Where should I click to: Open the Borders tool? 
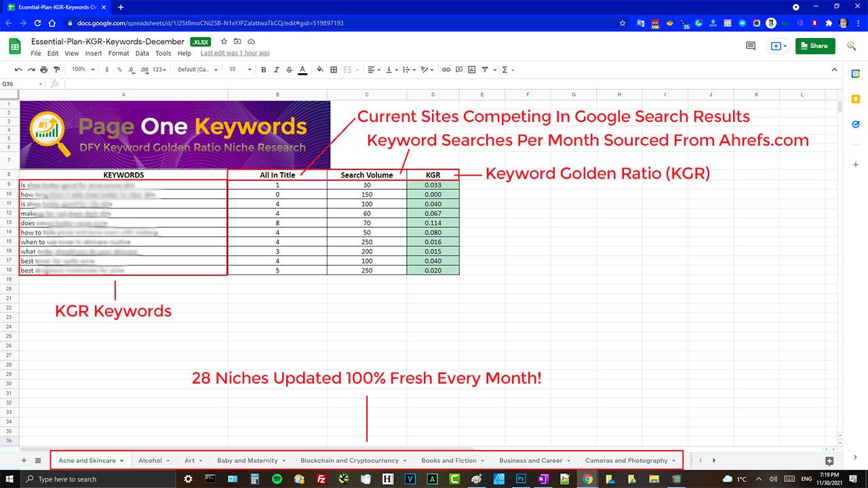(x=334, y=70)
